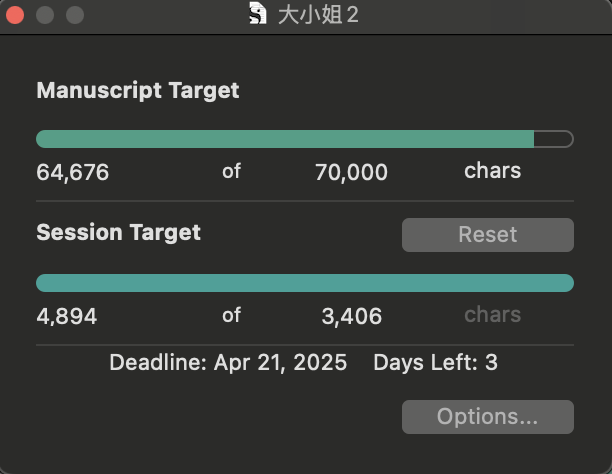Click the unfilled end of manuscript bar

click(x=553, y=139)
